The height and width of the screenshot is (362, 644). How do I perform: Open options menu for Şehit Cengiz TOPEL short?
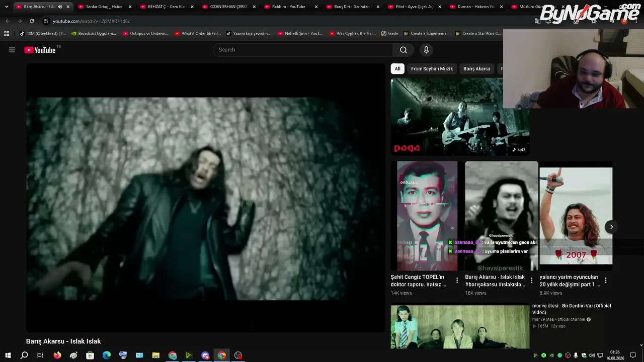457,281
